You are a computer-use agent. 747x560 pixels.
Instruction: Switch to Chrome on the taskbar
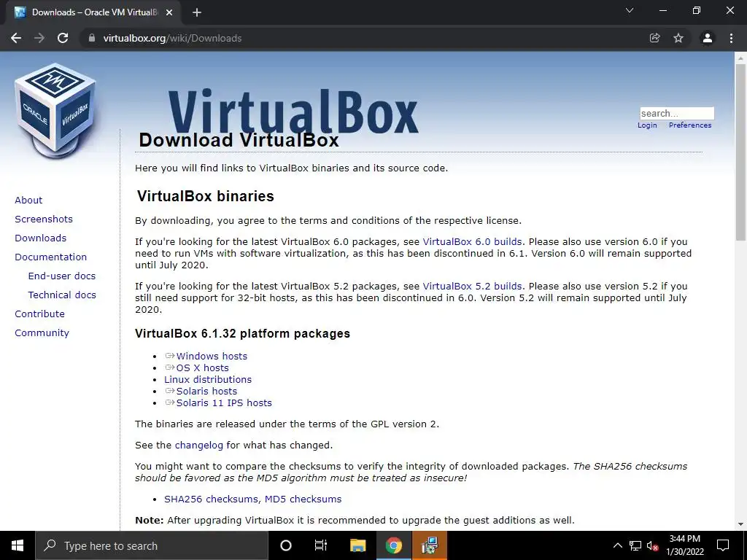(393, 545)
